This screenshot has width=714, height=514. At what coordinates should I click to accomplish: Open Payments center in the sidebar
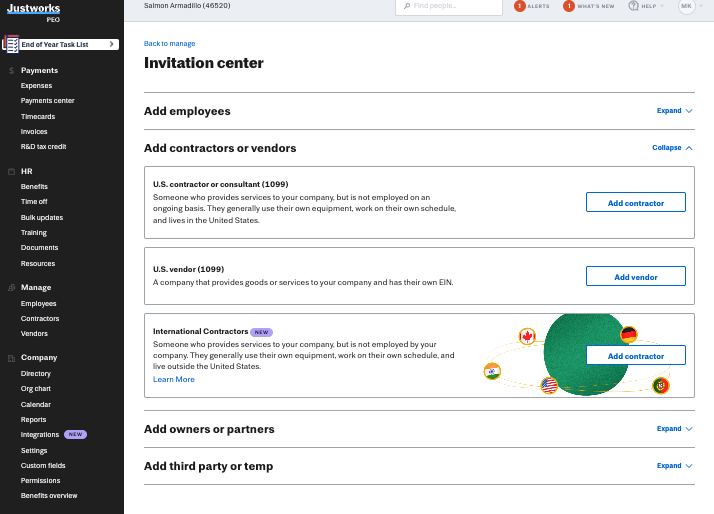(47, 101)
